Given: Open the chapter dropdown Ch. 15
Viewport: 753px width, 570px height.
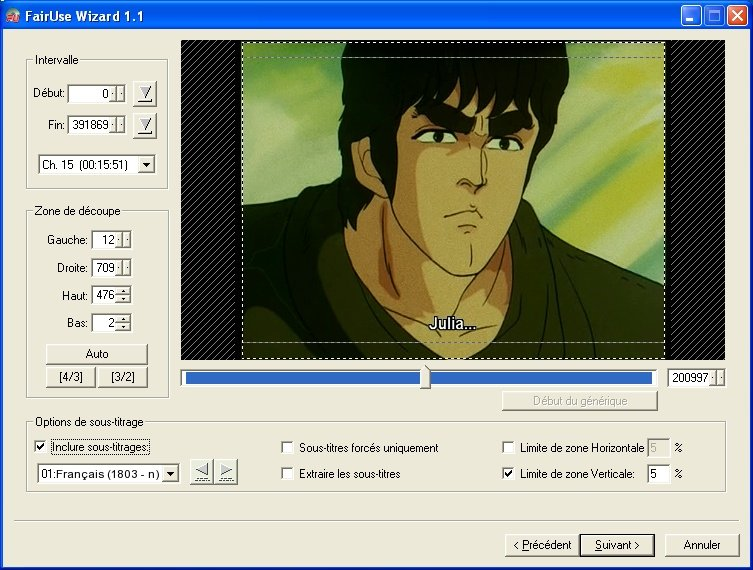Looking at the screenshot, I should click(146, 165).
